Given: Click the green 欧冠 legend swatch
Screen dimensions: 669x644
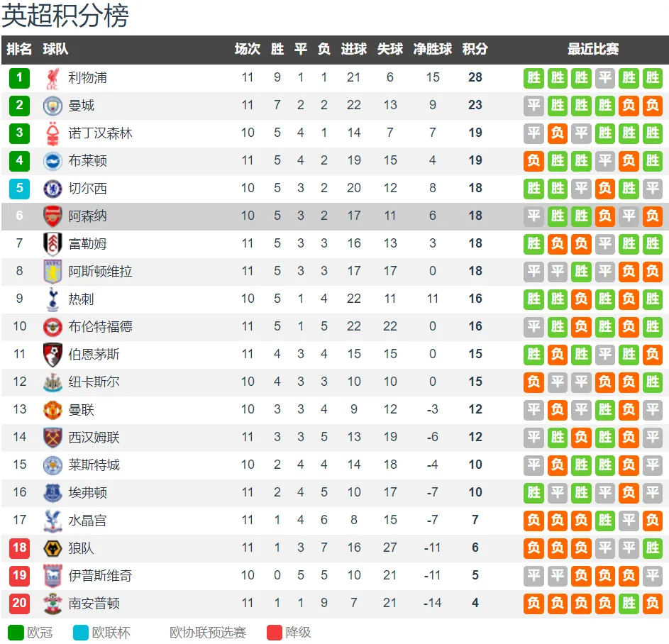Looking at the screenshot, I should pos(16,633).
